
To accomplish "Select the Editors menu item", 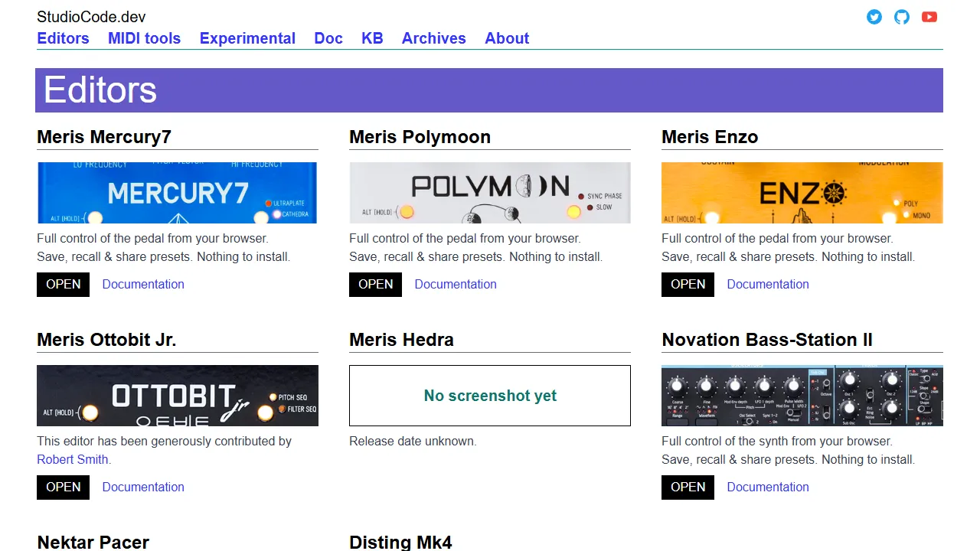I will (x=63, y=38).
